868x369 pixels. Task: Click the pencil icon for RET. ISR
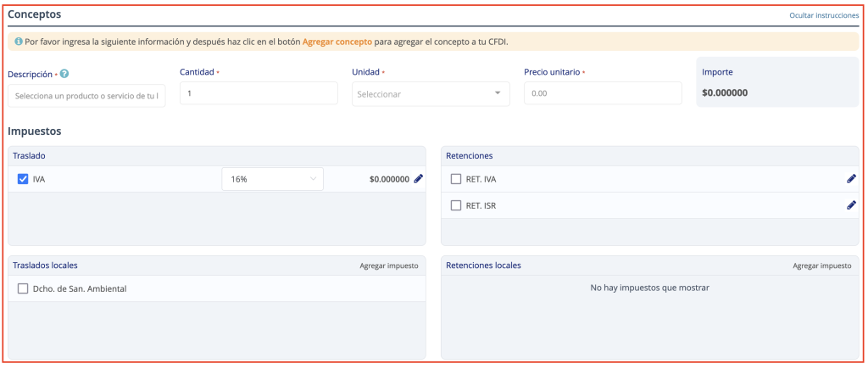[851, 205]
